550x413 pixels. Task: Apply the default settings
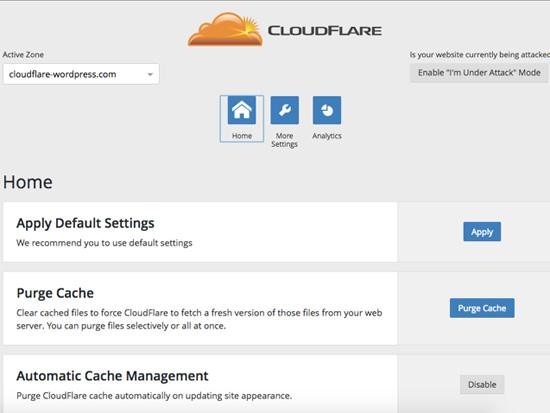coord(482,232)
